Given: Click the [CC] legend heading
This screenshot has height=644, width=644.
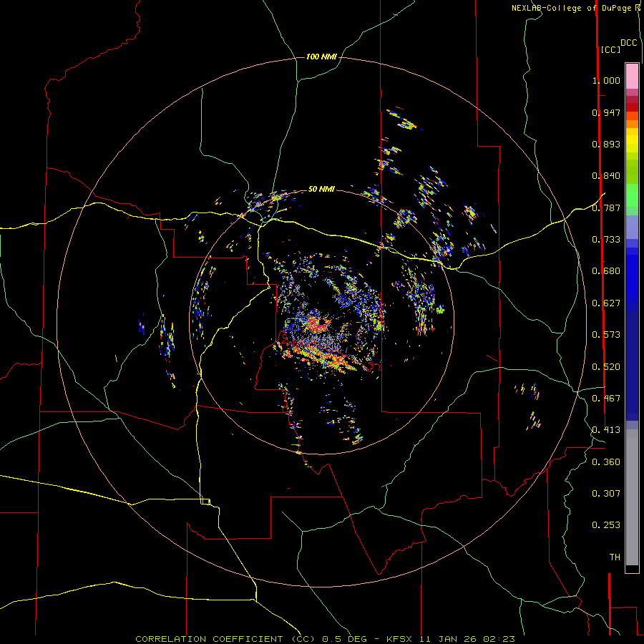Looking at the screenshot, I should 610,49.
